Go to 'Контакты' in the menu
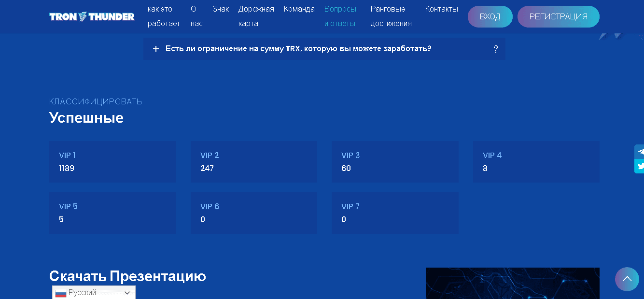The width and height of the screenshot is (644, 299). (441, 9)
